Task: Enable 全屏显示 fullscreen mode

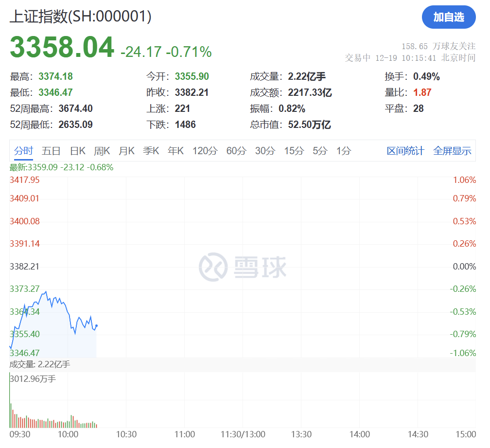Action: [x=453, y=151]
